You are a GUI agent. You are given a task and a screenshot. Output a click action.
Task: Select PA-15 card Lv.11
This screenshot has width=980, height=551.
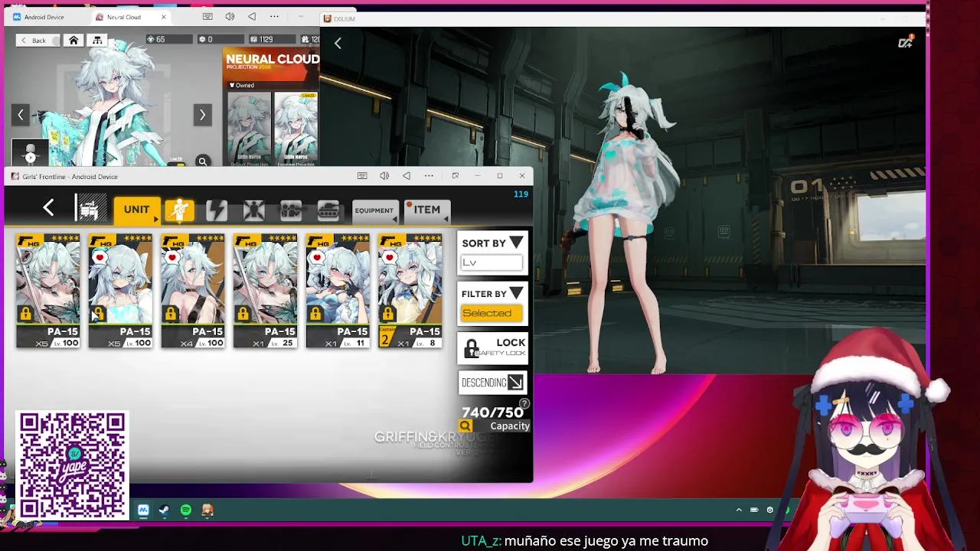(338, 291)
